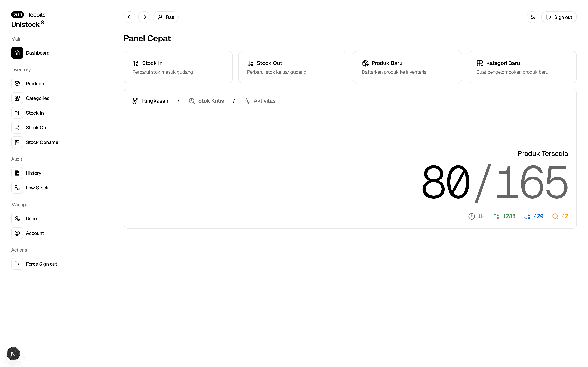Open Stock Opname from the sidebar
The height and width of the screenshot is (367, 588).
(42, 142)
